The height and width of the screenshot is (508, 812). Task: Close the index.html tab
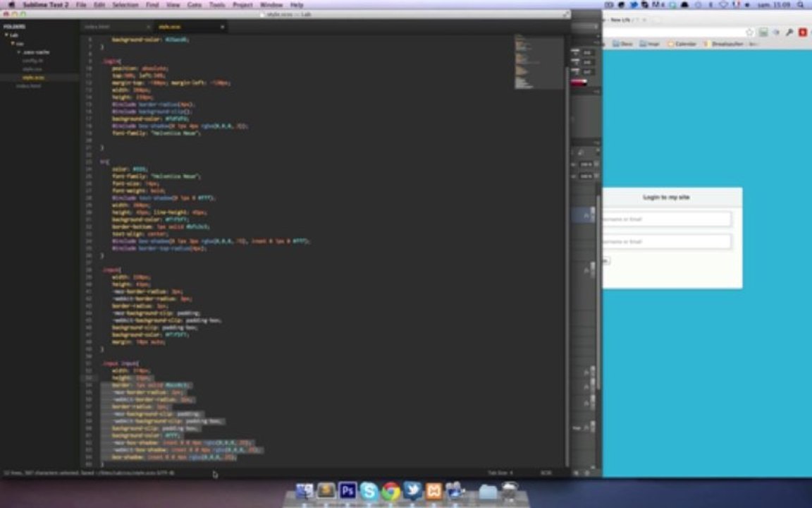(x=149, y=27)
